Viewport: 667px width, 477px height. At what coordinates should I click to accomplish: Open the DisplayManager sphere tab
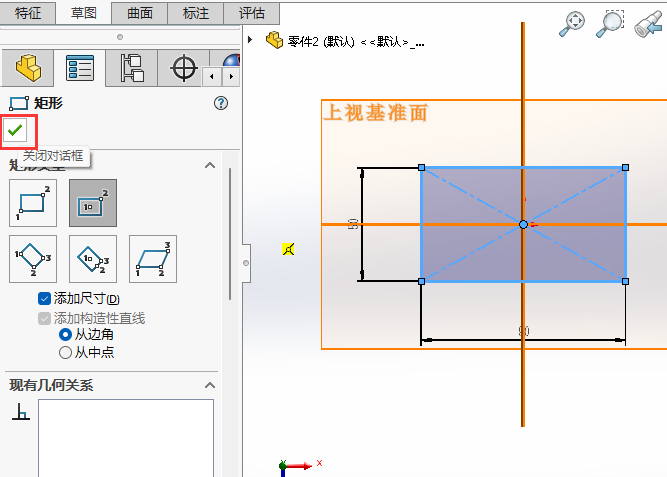pos(231,60)
